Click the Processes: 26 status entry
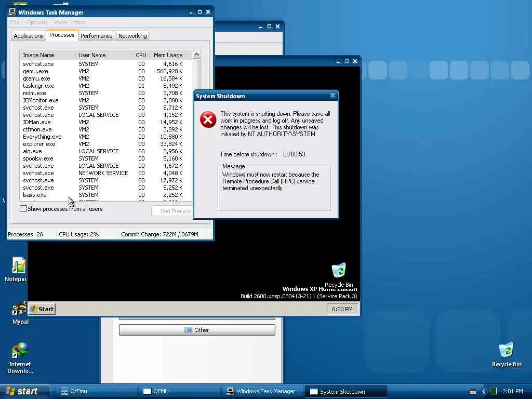The height and width of the screenshot is (399, 532). tap(25, 234)
